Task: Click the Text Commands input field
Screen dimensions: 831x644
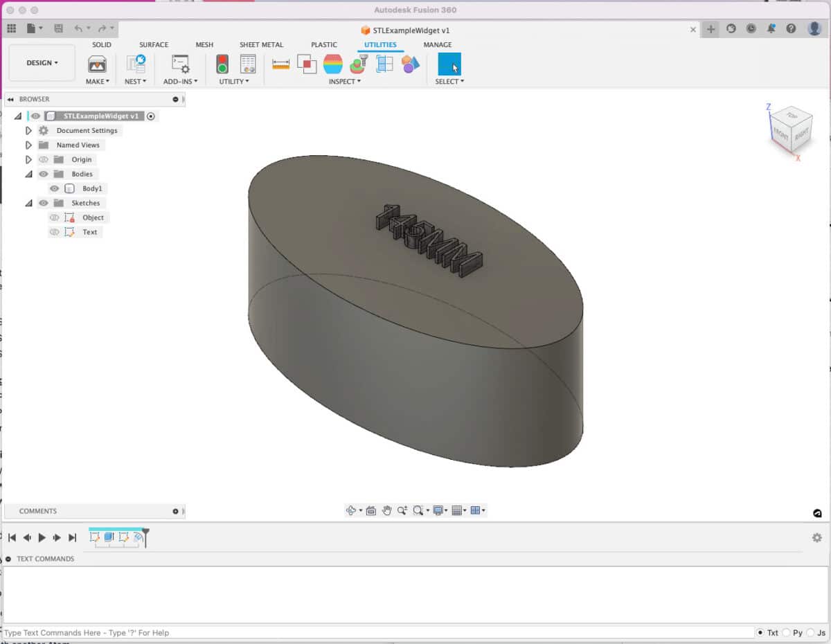Action: tap(277, 632)
